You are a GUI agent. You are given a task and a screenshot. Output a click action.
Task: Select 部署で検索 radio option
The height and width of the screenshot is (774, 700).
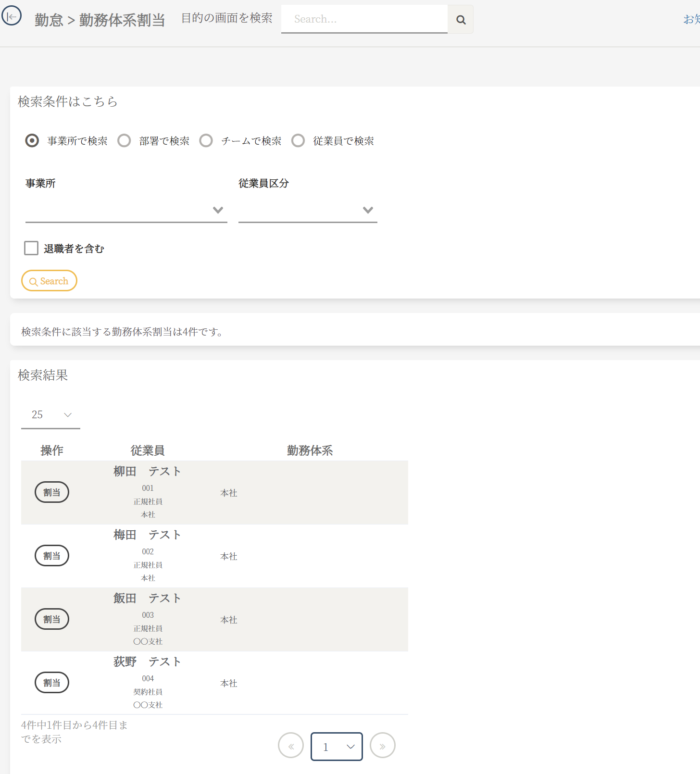[x=124, y=141]
